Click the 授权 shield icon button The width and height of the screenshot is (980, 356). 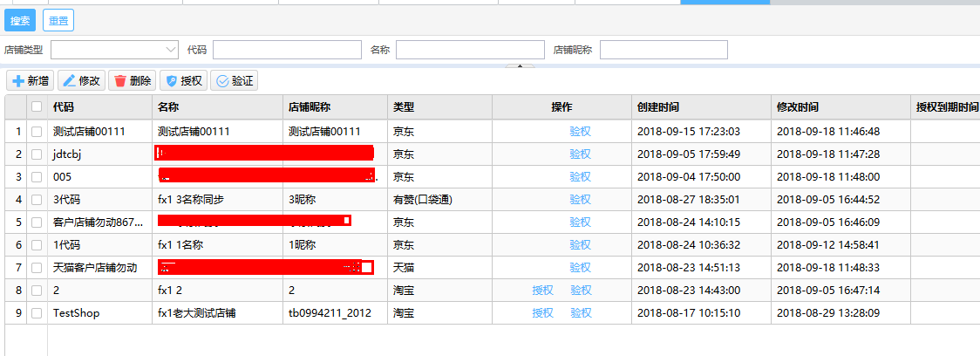[171, 81]
